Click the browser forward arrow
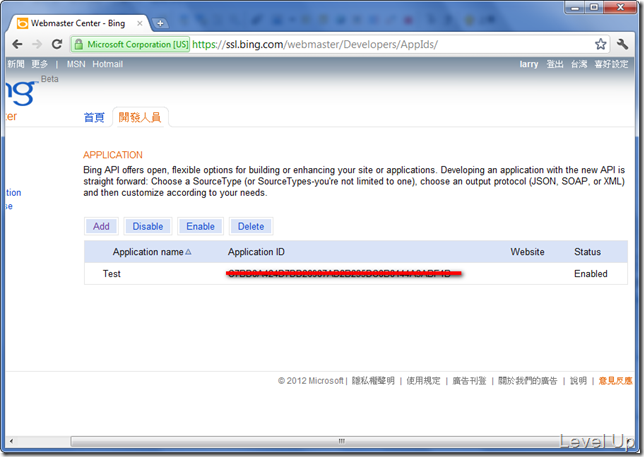This screenshot has height=457, width=644. 37,44
